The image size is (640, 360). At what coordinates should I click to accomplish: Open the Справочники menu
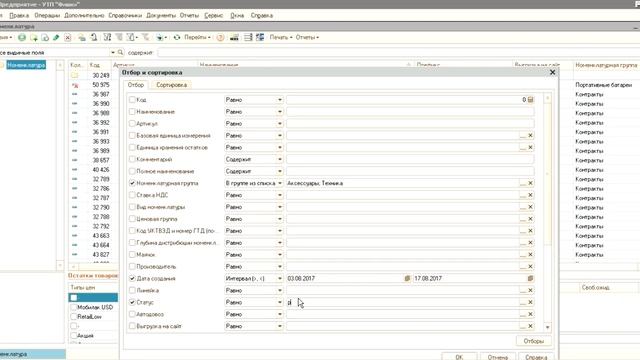coord(125,16)
